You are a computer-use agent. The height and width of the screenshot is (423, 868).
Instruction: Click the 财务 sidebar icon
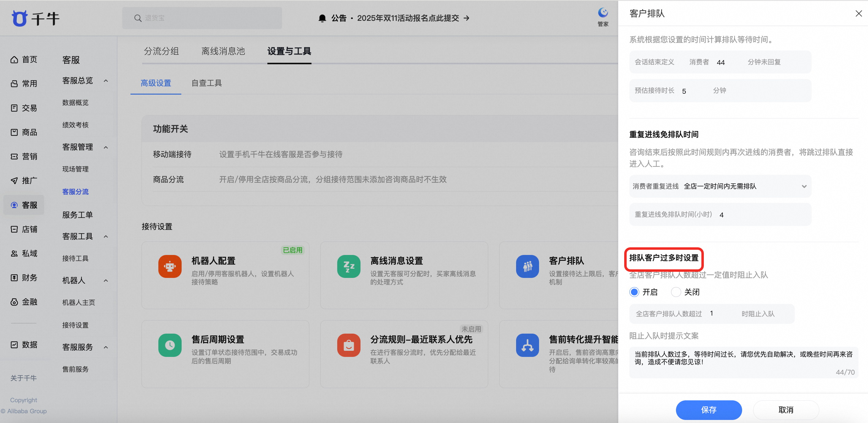point(14,278)
